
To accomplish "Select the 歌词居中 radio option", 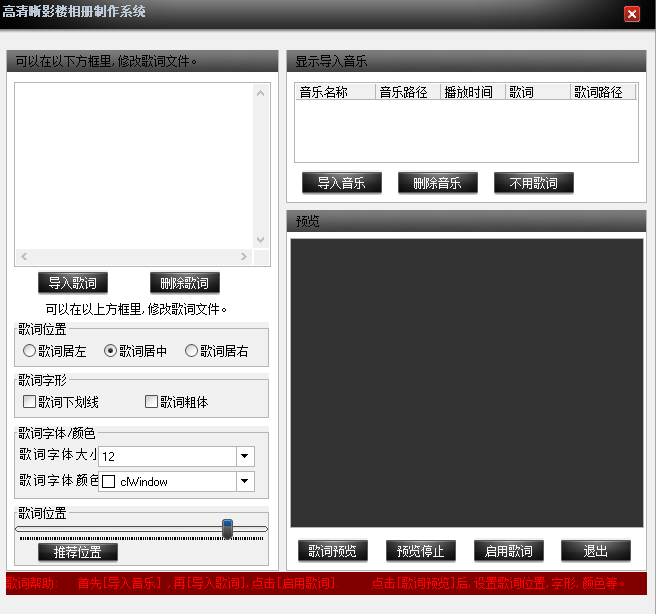I will tap(136, 350).
